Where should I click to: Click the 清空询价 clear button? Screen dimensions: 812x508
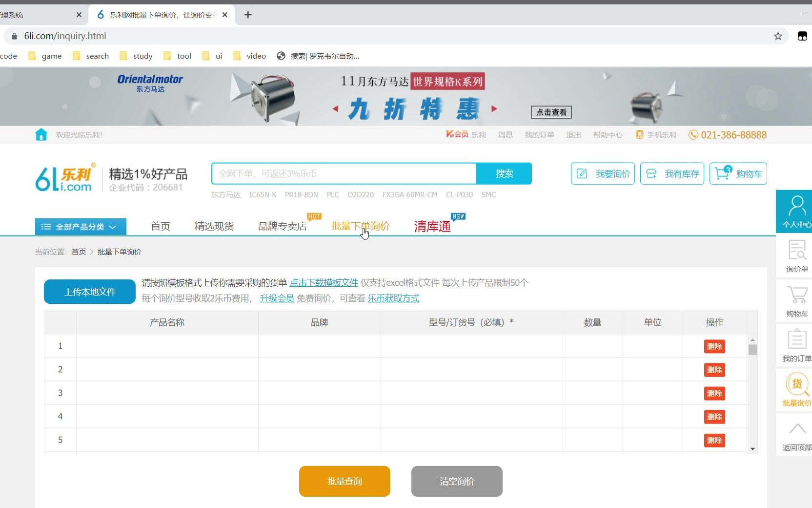pyautogui.click(x=457, y=481)
